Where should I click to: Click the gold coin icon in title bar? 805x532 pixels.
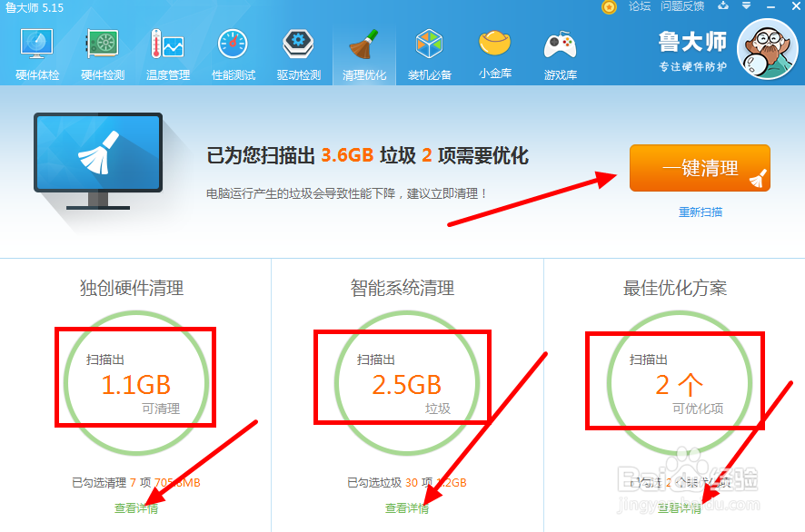(609, 7)
